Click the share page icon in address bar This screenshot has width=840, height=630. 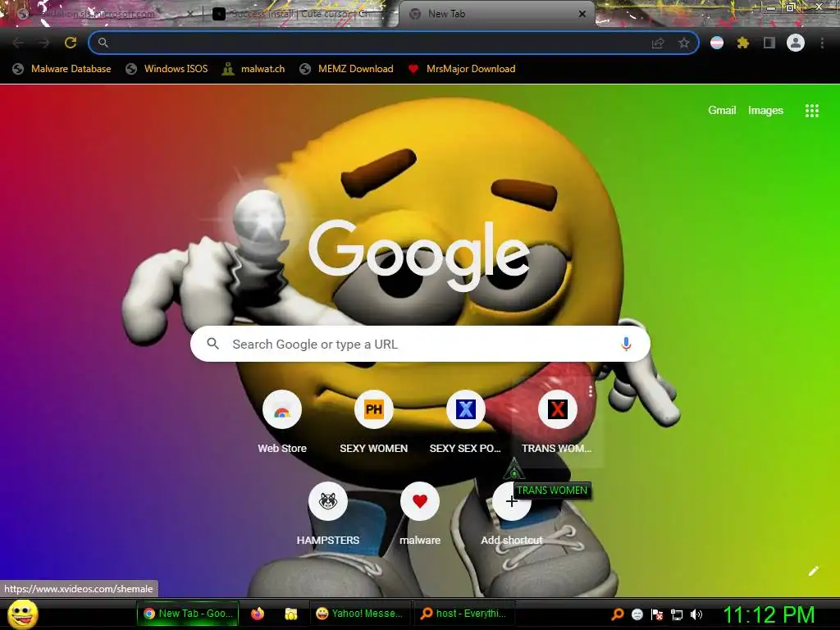click(x=658, y=43)
